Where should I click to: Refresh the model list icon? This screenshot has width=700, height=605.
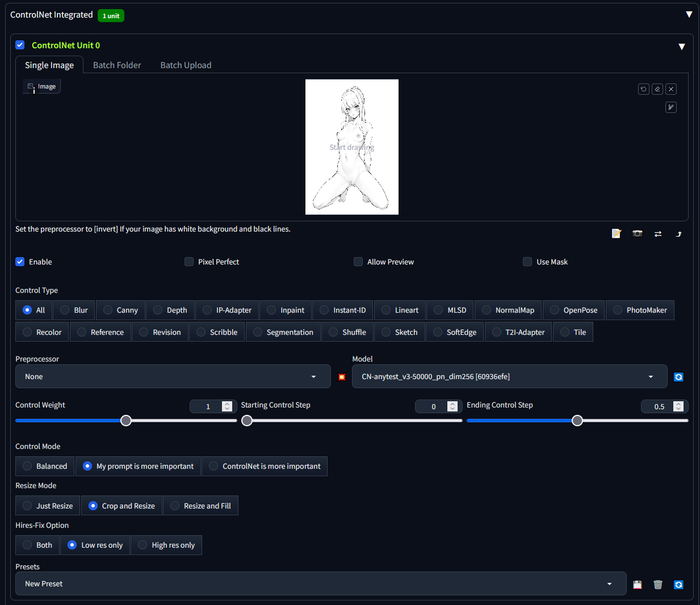(678, 377)
